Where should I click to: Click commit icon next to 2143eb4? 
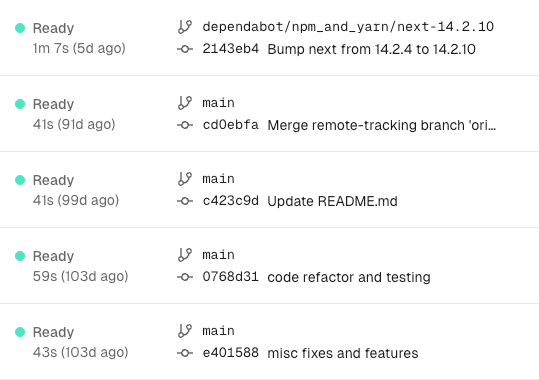(x=185, y=49)
